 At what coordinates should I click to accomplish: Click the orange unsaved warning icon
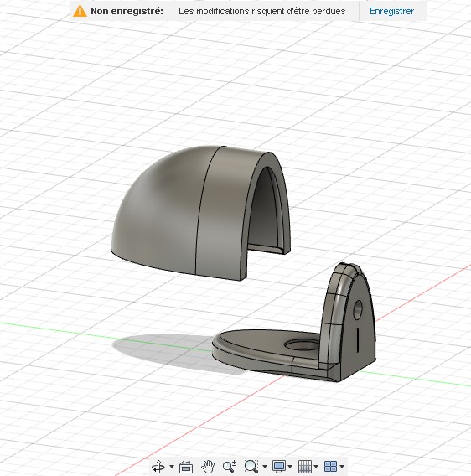click(x=80, y=11)
